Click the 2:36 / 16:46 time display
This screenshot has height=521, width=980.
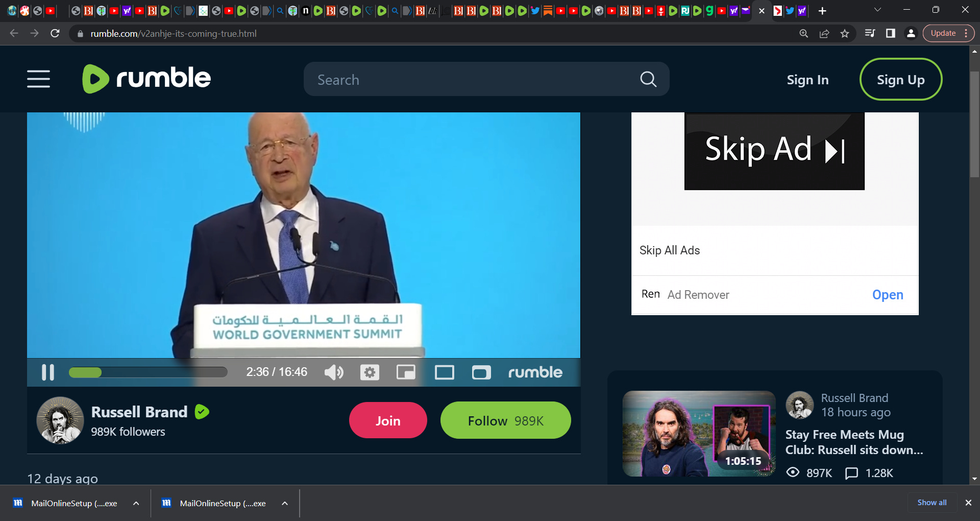(277, 372)
